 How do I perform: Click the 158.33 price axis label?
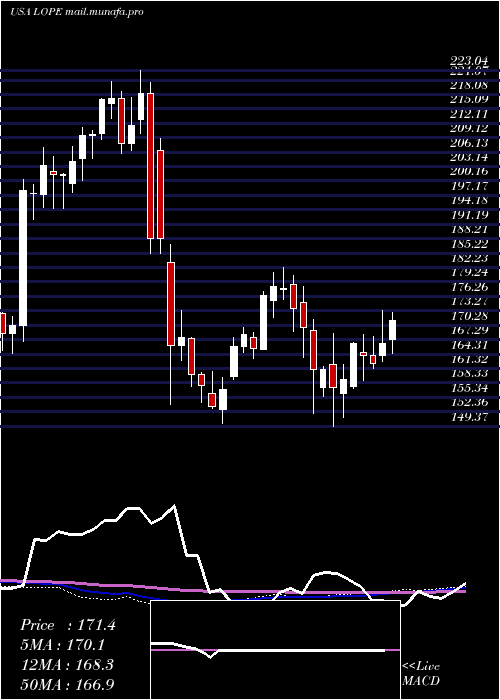[468, 373]
